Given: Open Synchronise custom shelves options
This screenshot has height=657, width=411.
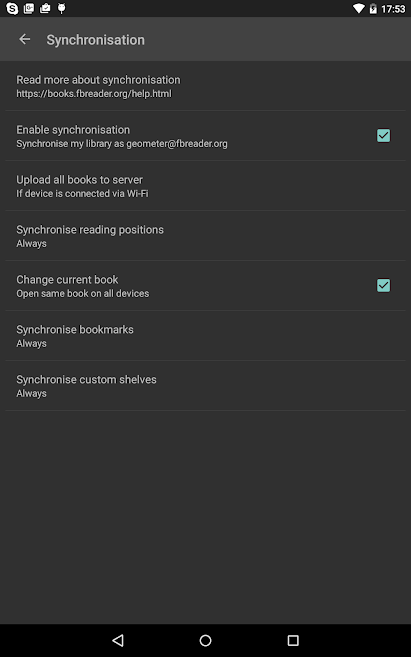Looking at the screenshot, I should coord(205,385).
